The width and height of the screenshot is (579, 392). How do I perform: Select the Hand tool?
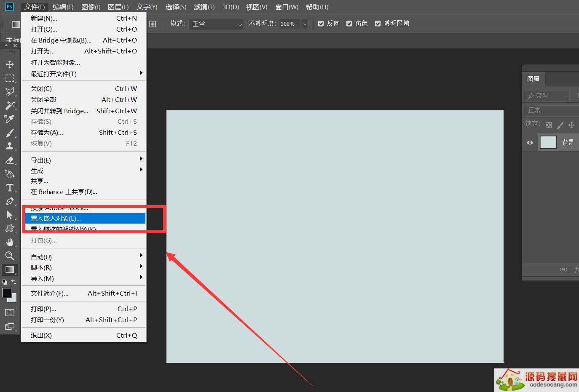pos(10,242)
